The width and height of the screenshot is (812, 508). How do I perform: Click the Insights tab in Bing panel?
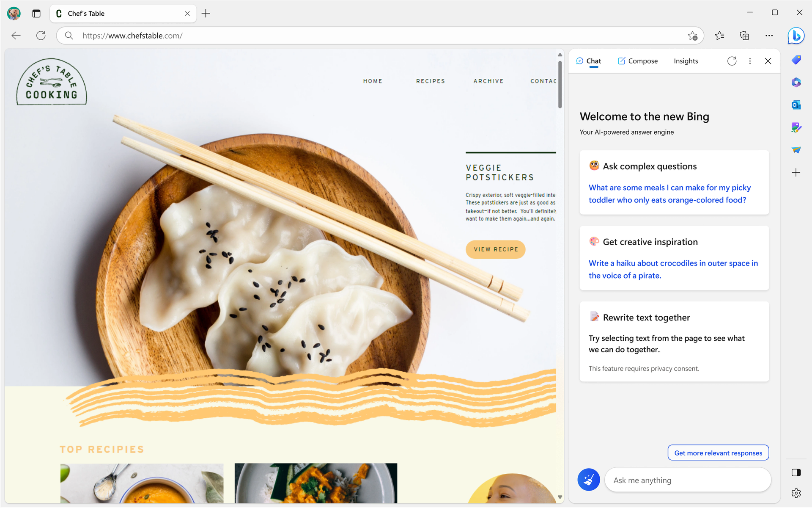tap(686, 60)
